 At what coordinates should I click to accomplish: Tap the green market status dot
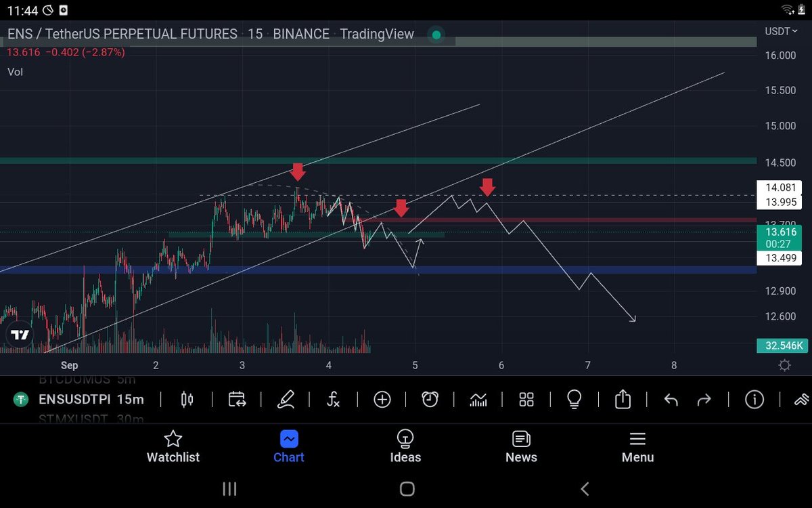tap(436, 35)
